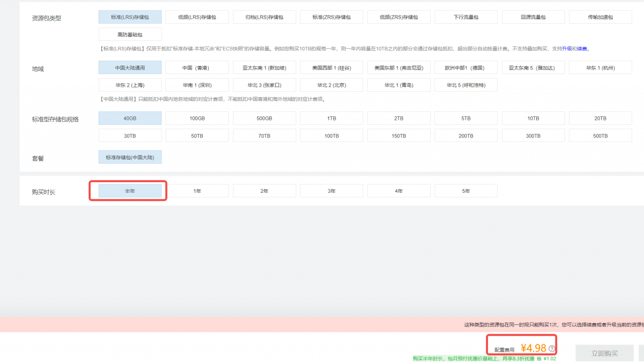Viewport: 644px width, 362px height.
Task: Select region 华北 5 (呼和浩特)
Action: [466, 85]
